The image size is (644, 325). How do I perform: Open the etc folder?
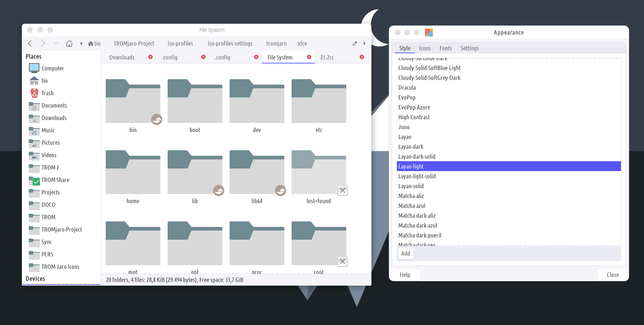click(x=319, y=102)
